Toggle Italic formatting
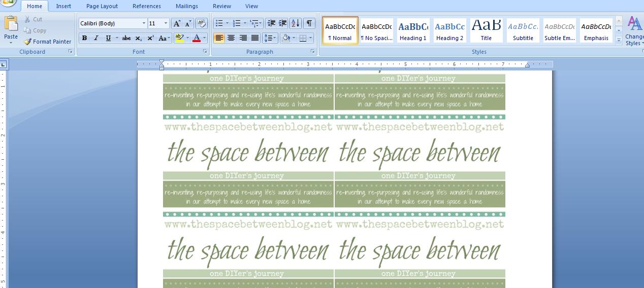This screenshot has height=288, width=644. point(96,38)
